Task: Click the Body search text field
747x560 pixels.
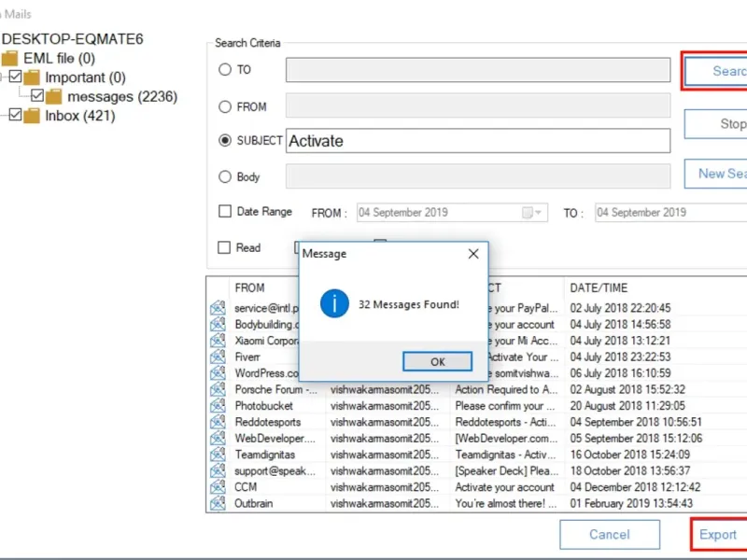Action: coord(478,176)
